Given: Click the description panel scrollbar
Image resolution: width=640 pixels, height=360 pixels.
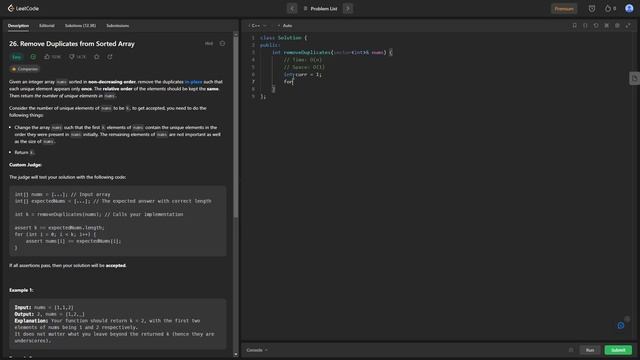Looking at the screenshot, I should (x=236, y=127).
